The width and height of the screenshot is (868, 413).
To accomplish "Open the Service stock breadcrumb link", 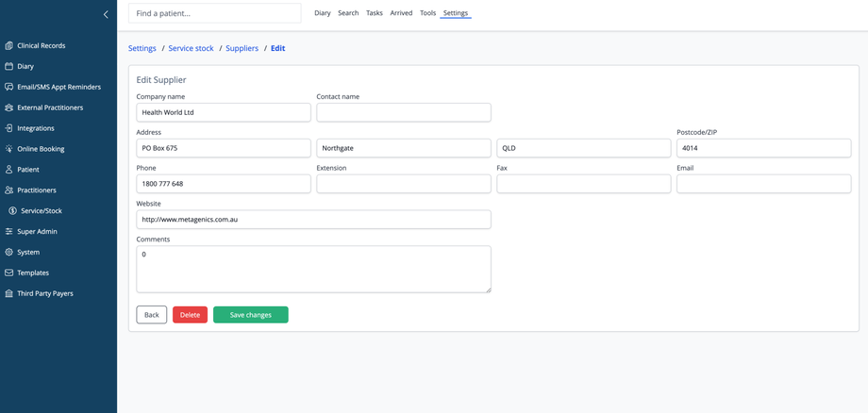I will (x=191, y=48).
